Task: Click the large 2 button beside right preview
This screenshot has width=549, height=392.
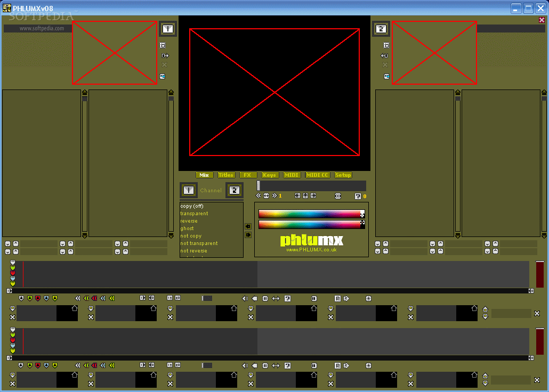Action: (381, 29)
